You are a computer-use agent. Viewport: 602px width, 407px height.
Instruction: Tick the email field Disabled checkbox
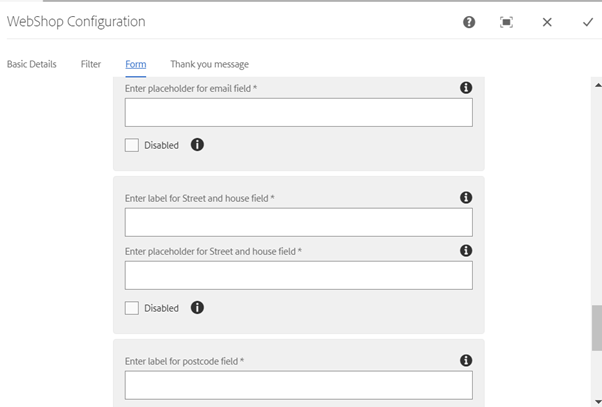[x=132, y=145]
